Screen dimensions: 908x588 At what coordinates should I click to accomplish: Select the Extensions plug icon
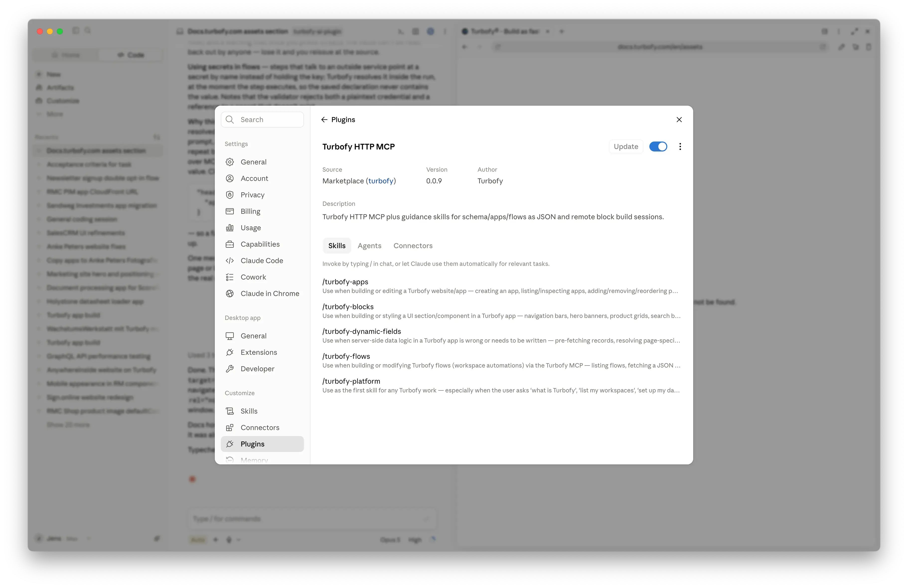(x=230, y=352)
